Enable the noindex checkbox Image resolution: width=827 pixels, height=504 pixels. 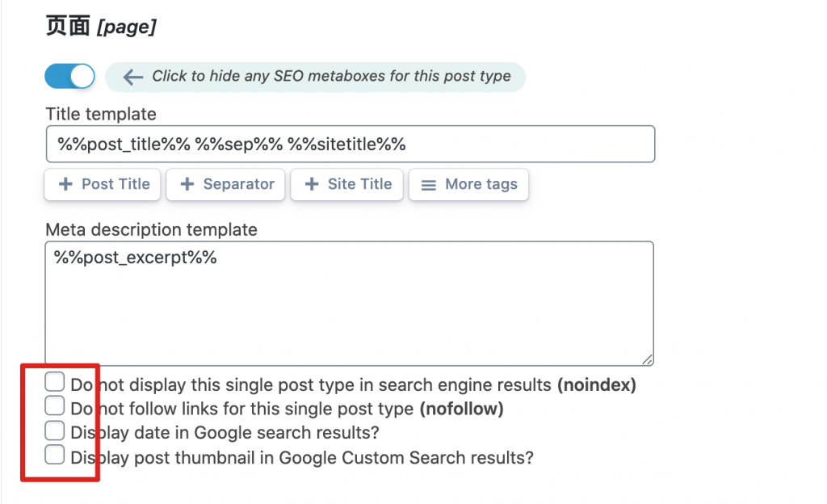coord(55,382)
